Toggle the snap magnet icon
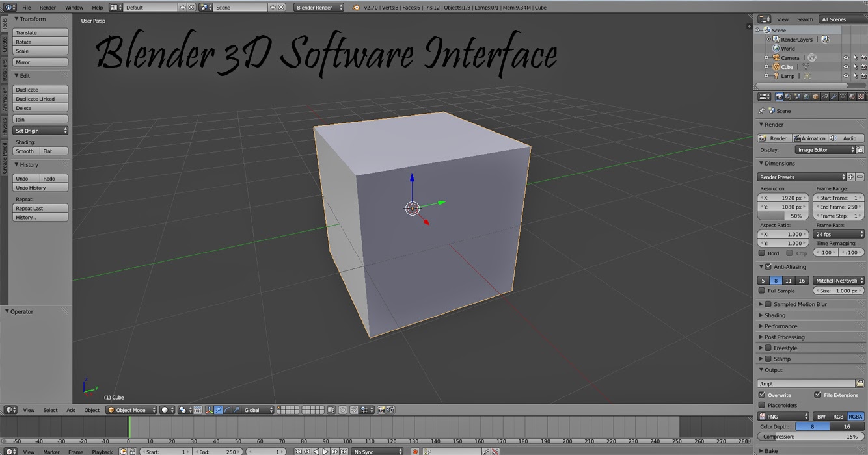This screenshot has height=455, width=868. coord(354,410)
